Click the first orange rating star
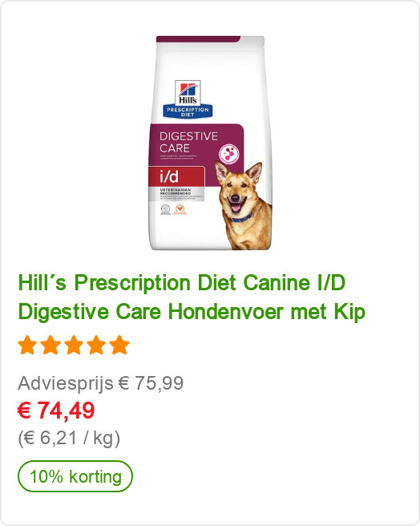Viewport: 420px width, 526px height. (27, 345)
